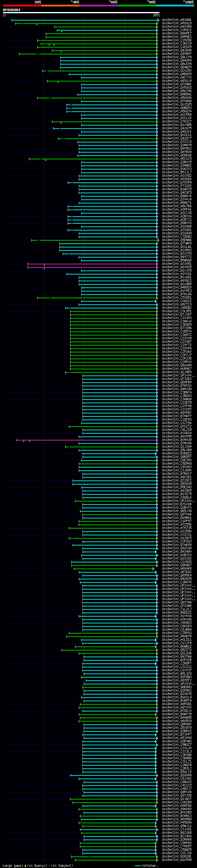
Task: Select hit label UniRef100_Q6TV44
Action: (176, 514)
